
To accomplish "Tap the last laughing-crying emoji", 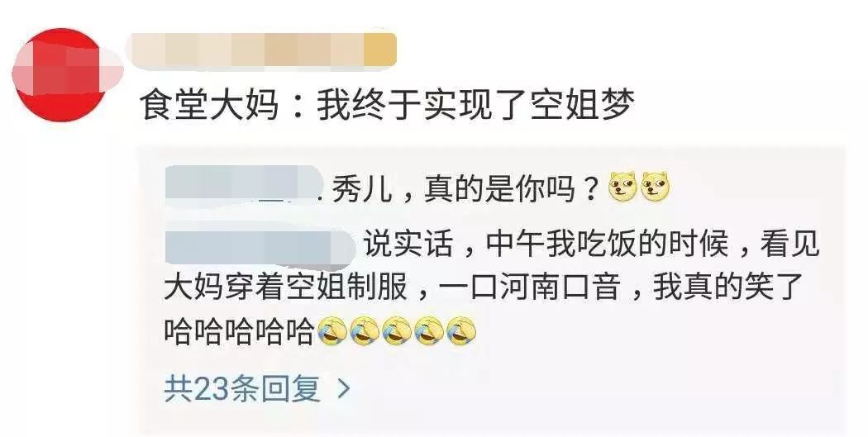I will (x=461, y=331).
